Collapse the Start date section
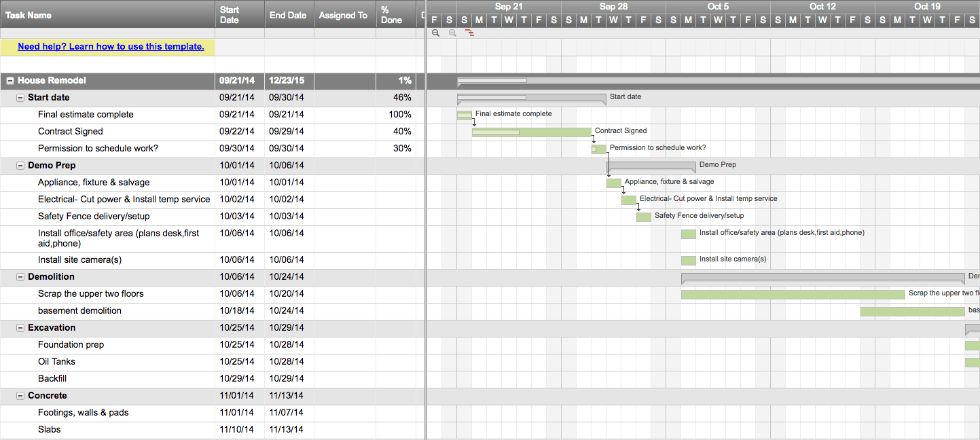This screenshot has width=980, height=440. 21,98
